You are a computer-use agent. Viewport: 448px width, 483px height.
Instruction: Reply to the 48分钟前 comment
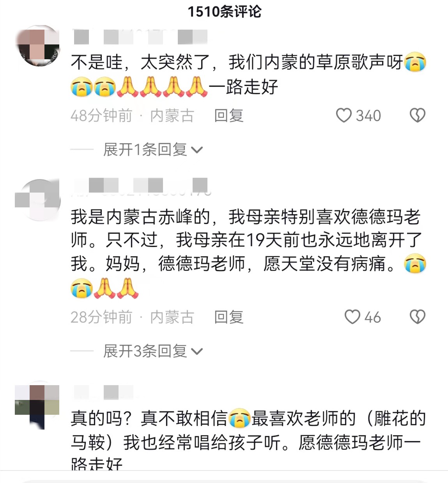[x=228, y=115]
